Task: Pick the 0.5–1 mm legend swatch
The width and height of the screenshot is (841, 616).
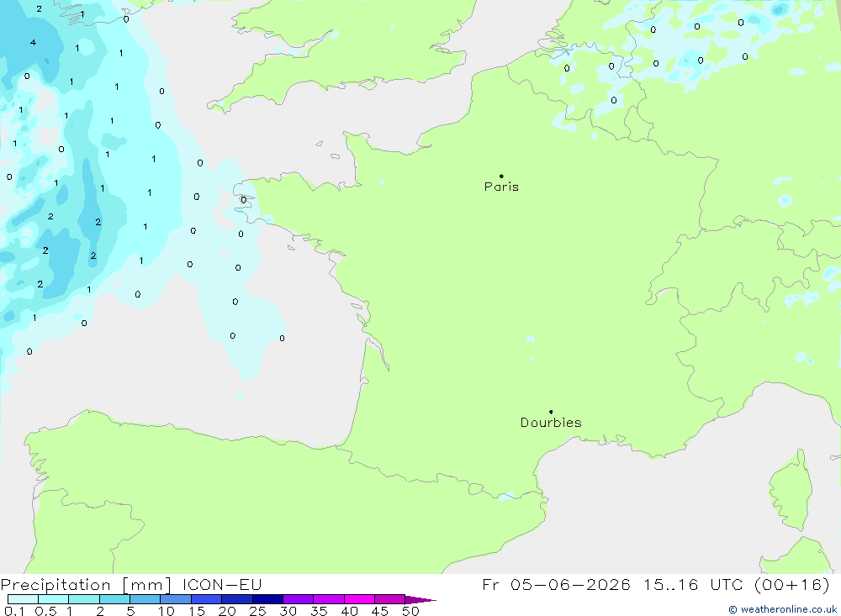Action: point(54,599)
